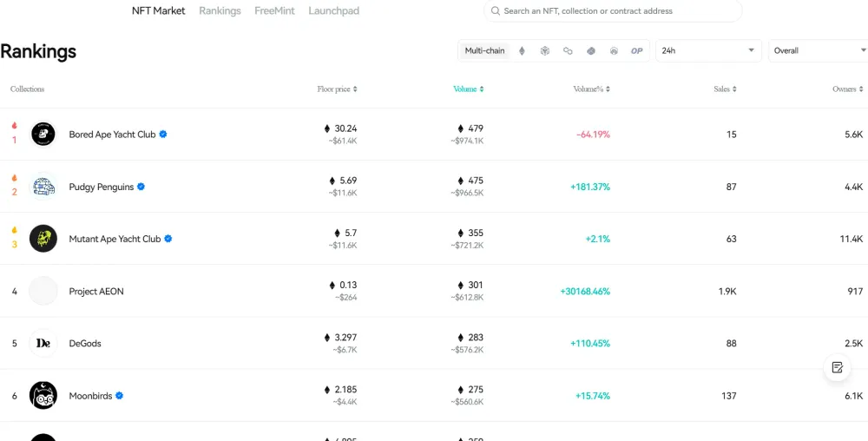Image resolution: width=868 pixels, height=441 pixels.
Task: Click the +110.45% DeGods volume change
Action: click(590, 343)
